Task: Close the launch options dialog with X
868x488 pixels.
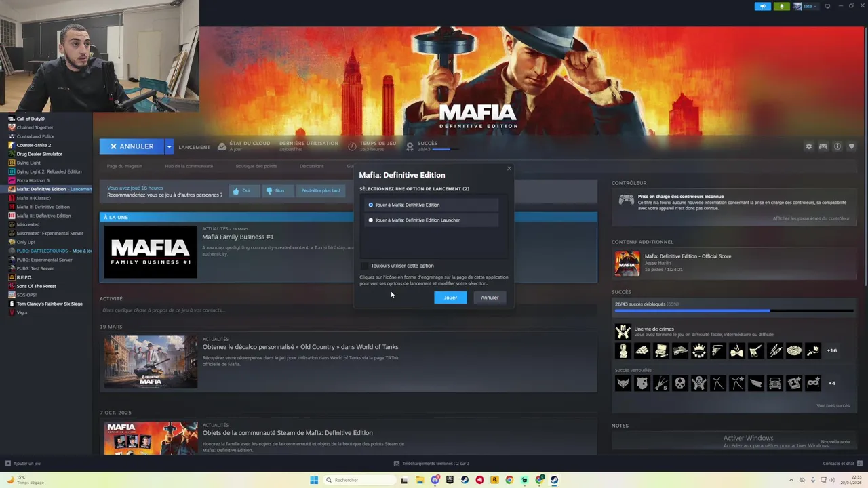Action: click(x=509, y=169)
